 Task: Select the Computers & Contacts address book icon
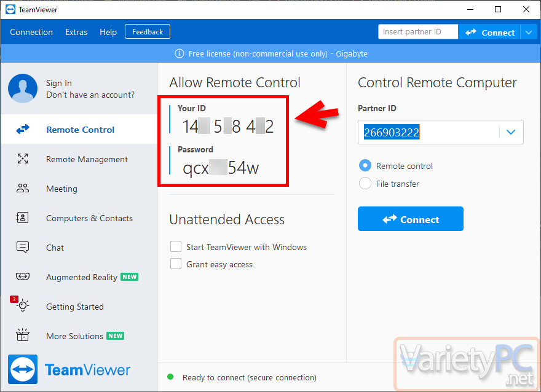23,218
